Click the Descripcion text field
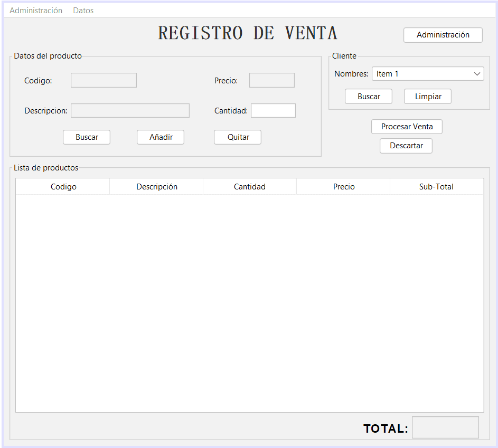The width and height of the screenshot is (498, 448). tap(130, 110)
